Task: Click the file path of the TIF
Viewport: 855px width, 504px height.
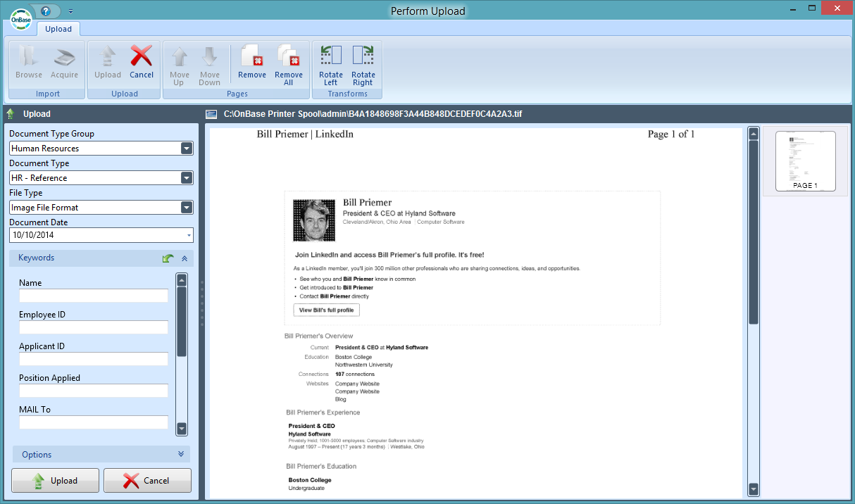Action: [373, 113]
